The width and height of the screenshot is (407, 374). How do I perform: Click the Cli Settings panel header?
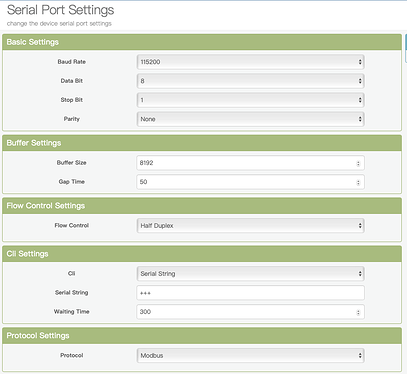[x=202, y=254]
